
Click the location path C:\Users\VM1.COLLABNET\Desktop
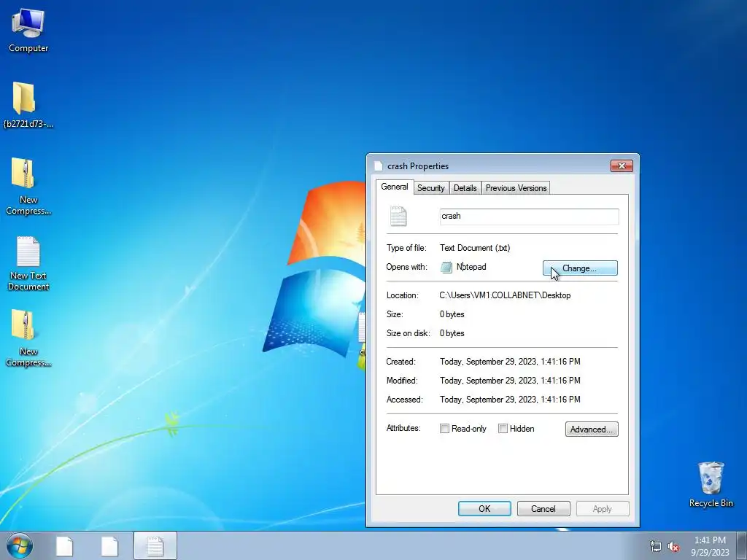505,295
